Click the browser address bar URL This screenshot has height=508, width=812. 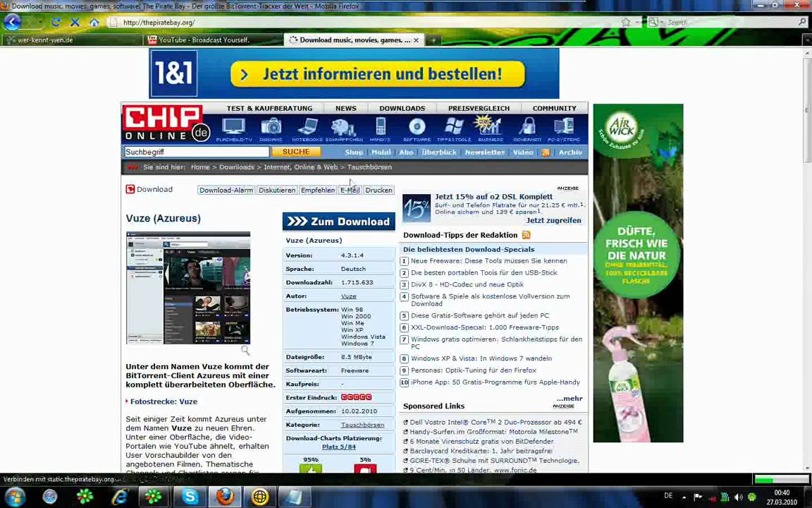coord(159,23)
